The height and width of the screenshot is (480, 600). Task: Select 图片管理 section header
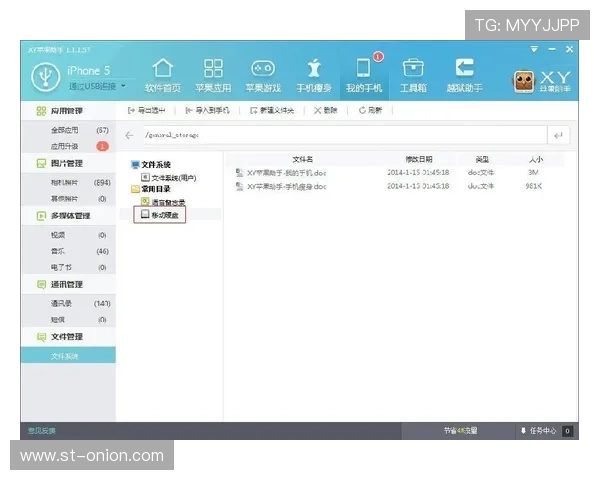(68, 163)
